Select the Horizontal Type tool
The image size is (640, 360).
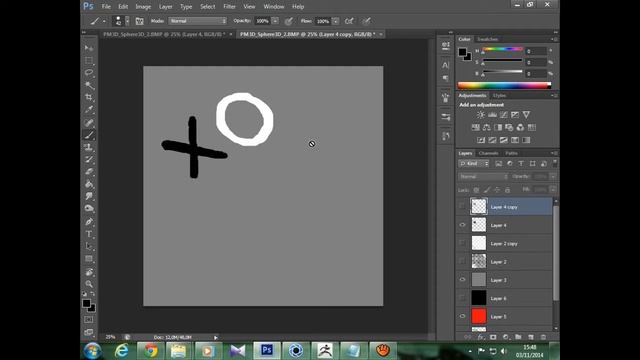[x=89, y=234]
